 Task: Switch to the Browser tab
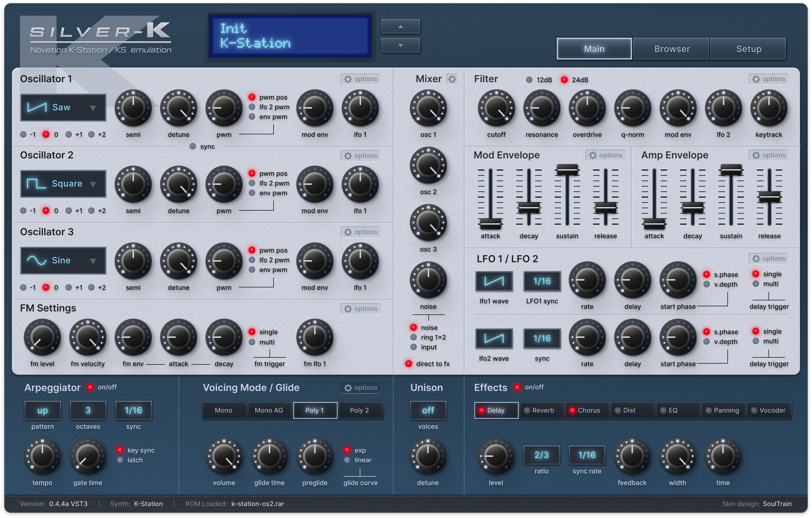click(672, 49)
